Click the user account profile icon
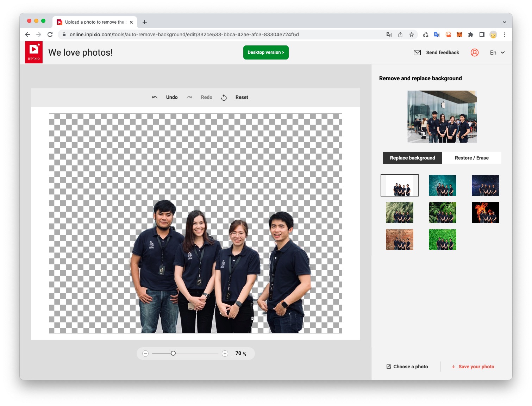The width and height of the screenshot is (532, 406). click(x=475, y=52)
